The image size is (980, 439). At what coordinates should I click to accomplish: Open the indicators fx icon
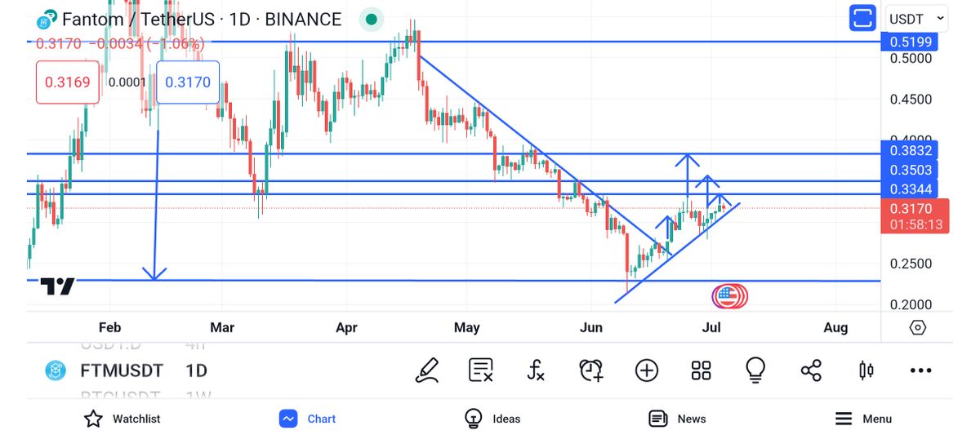tap(535, 370)
